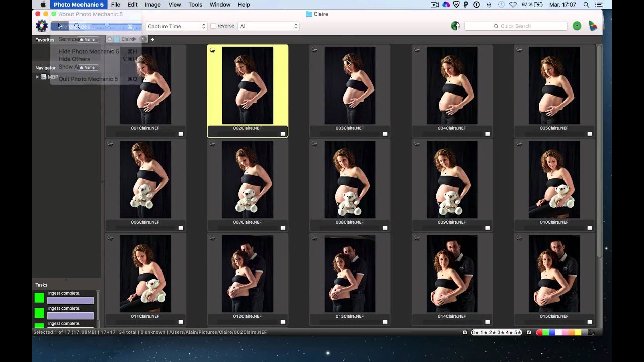644x362 pixels.
Task: Click the Wi-Fi status icon
Action: click(x=513, y=5)
